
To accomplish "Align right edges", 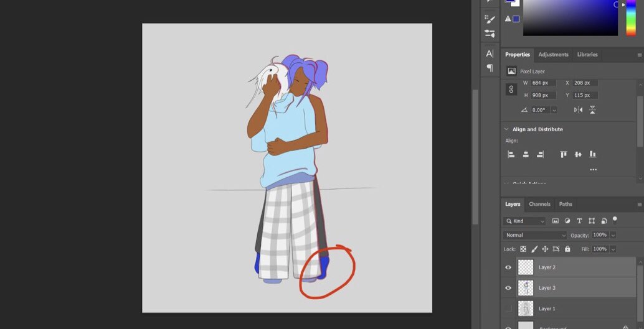I will pos(541,154).
